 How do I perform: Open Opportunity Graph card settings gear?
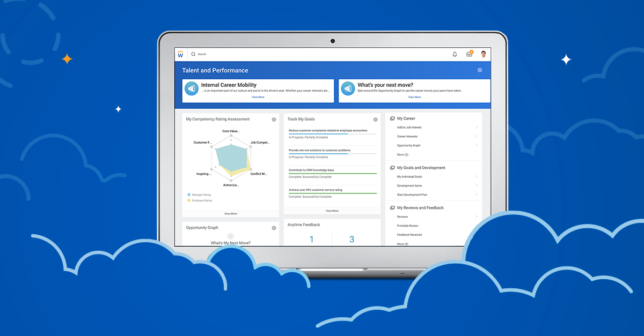274,228
